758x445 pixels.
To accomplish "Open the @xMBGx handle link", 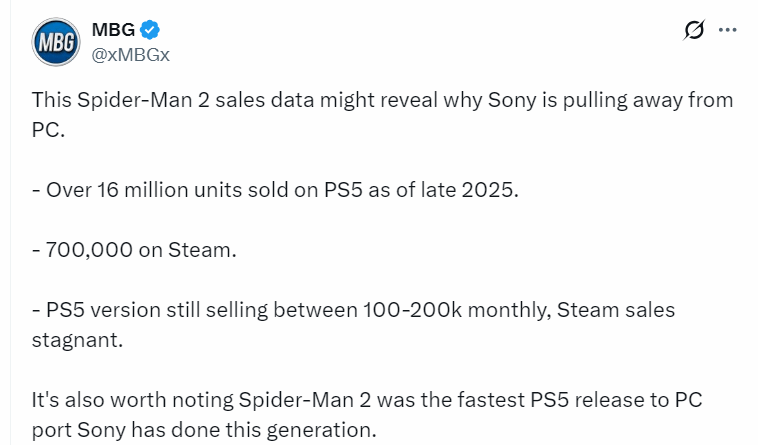I will [x=131, y=55].
